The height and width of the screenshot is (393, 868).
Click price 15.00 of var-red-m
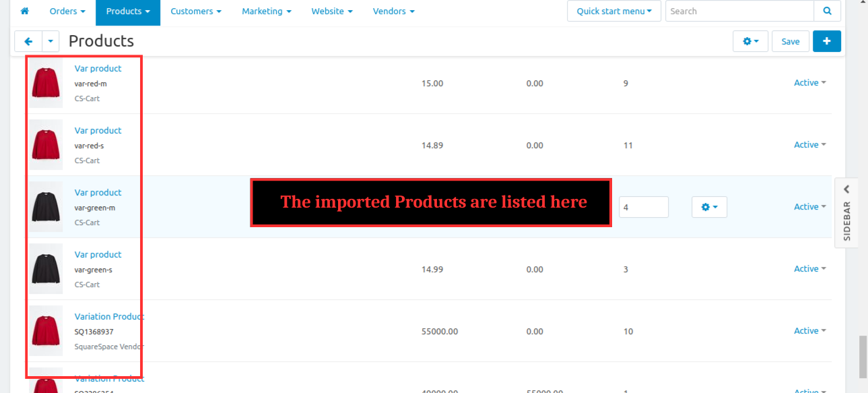pyautogui.click(x=432, y=84)
